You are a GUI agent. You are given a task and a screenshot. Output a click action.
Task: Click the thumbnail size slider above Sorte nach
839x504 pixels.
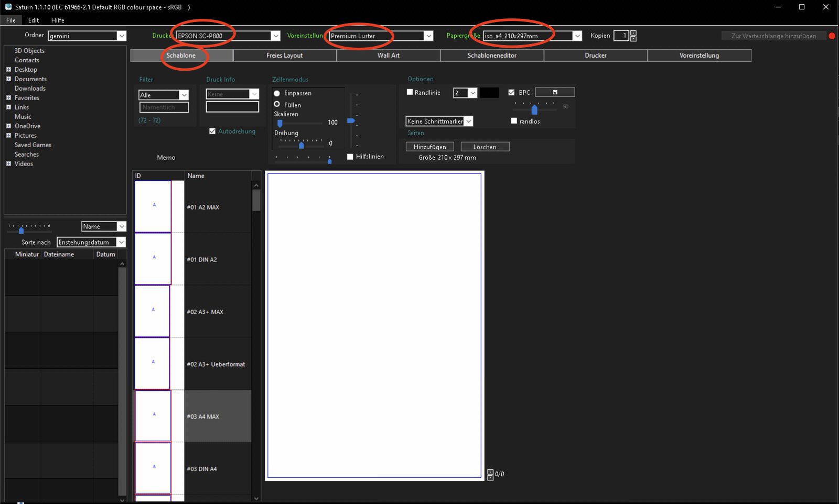pyautogui.click(x=21, y=231)
